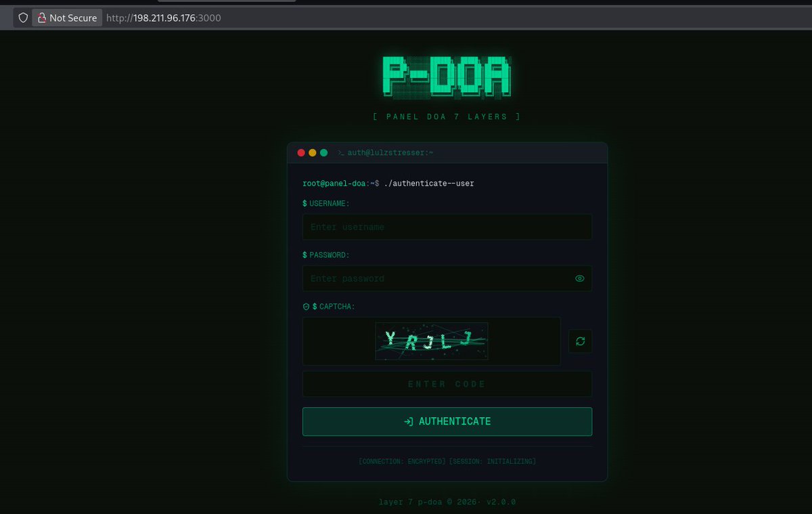The height and width of the screenshot is (514, 812).
Task: Click the './authenticate--user' command text
Action: (429, 183)
